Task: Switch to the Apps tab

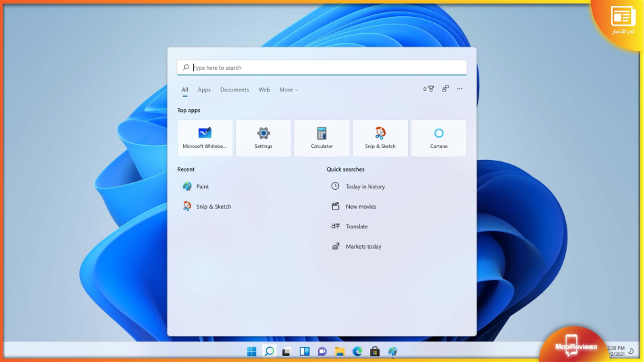Action: tap(204, 89)
